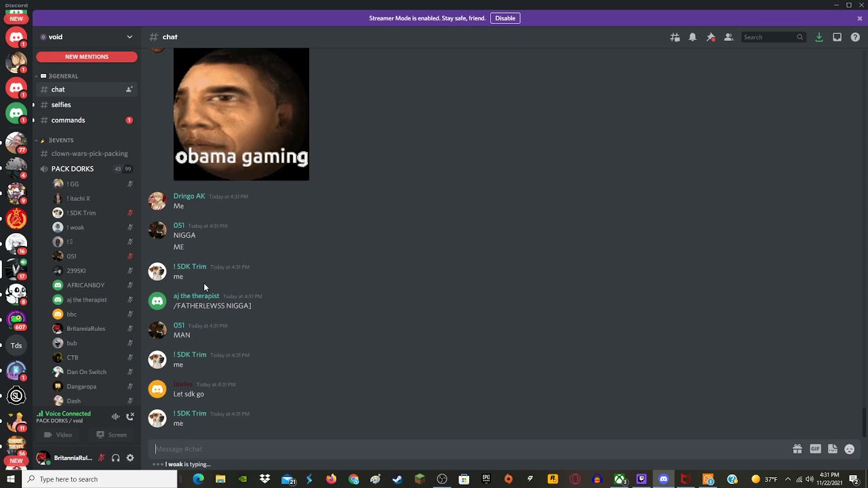Open Microsoft Edge from the taskbar

[x=198, y=479]
